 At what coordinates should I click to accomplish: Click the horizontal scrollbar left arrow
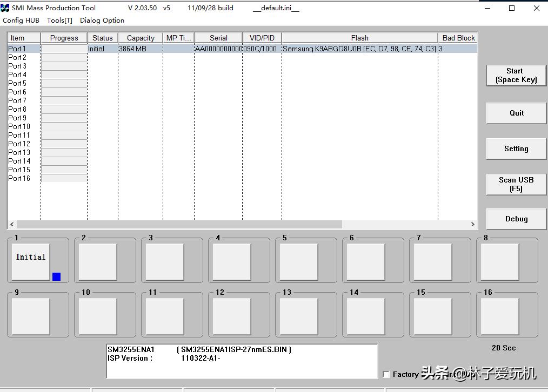12,224
